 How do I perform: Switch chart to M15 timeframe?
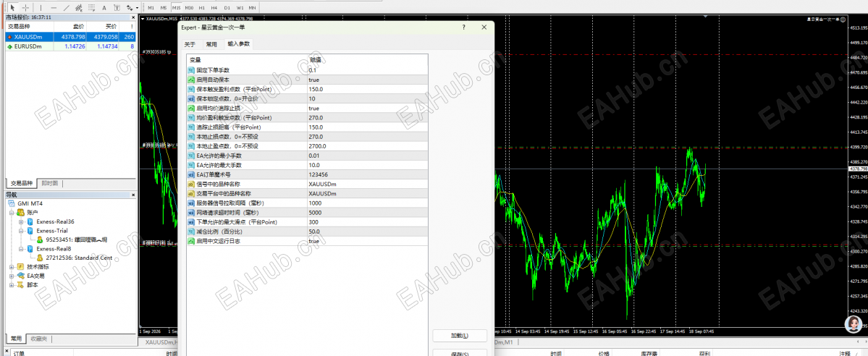click(177, 8)
